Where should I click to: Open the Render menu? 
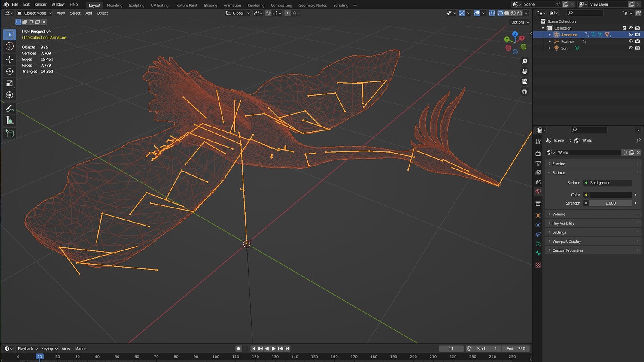(40, 4)
